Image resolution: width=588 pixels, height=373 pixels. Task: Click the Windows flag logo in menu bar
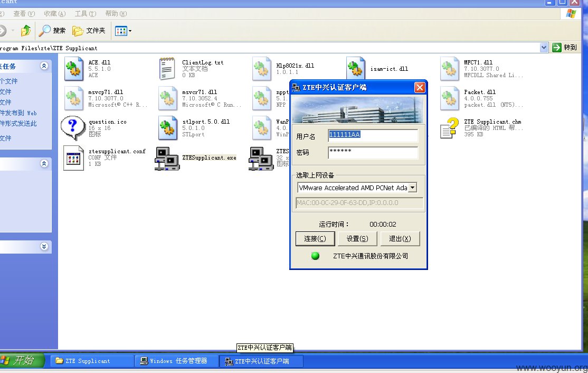pyautogui.click(x=571, y=14)
